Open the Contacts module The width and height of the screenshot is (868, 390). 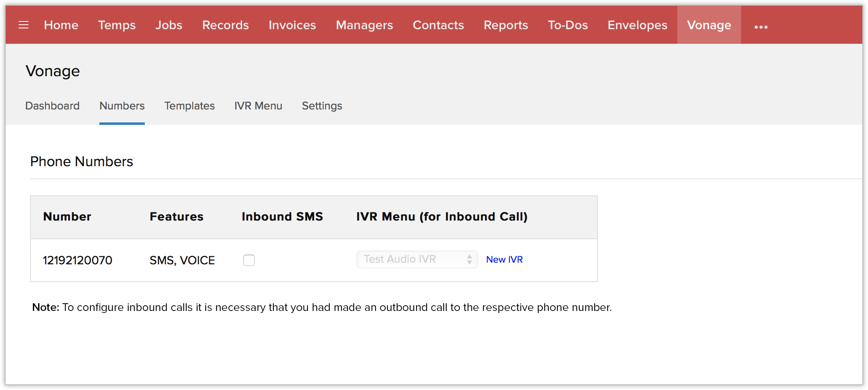[438, 25]
